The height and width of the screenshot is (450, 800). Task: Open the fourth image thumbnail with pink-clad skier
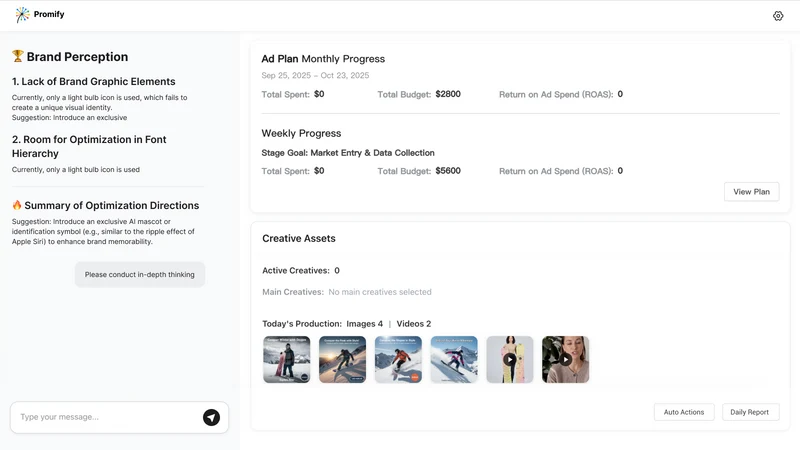click(454, 359)
